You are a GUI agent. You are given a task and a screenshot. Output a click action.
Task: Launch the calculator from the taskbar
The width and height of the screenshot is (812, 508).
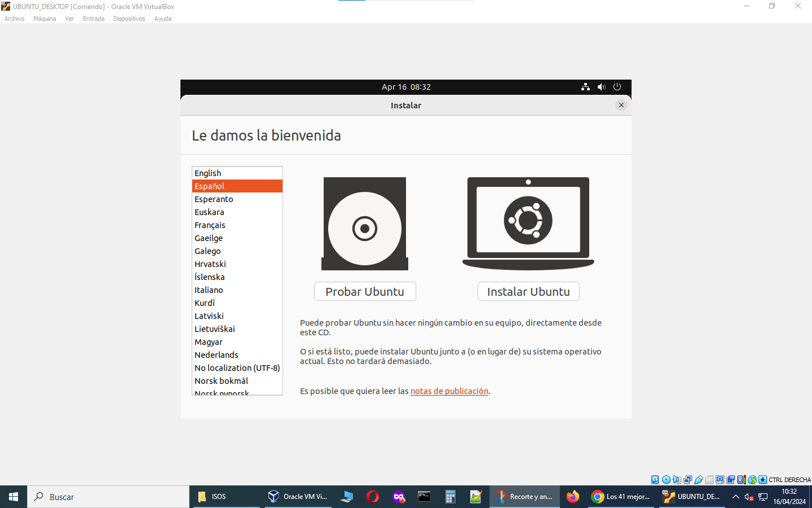coord(450,497)
